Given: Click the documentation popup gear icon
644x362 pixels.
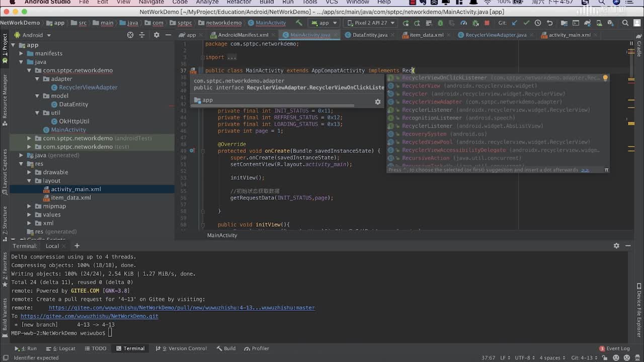Looking at the screenshot, I should point(378,102).
